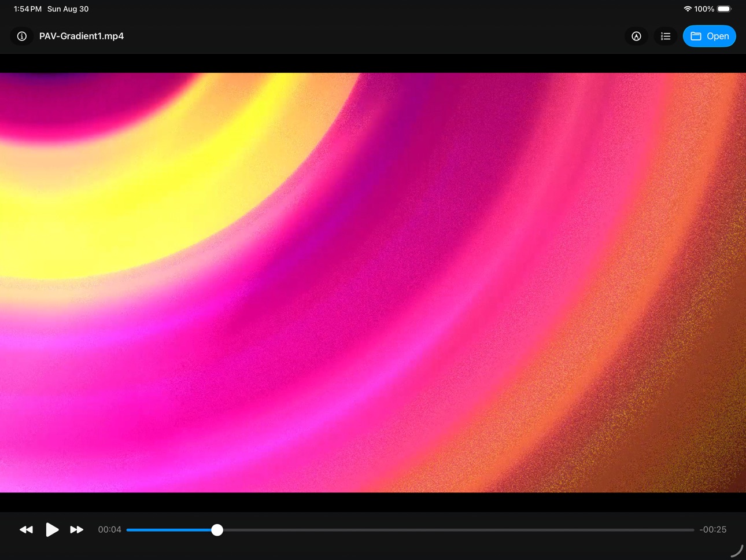Screen dimensions: 746x560
Task: Tap the circled A icon in toolbar
Action: tap(636, 36)
